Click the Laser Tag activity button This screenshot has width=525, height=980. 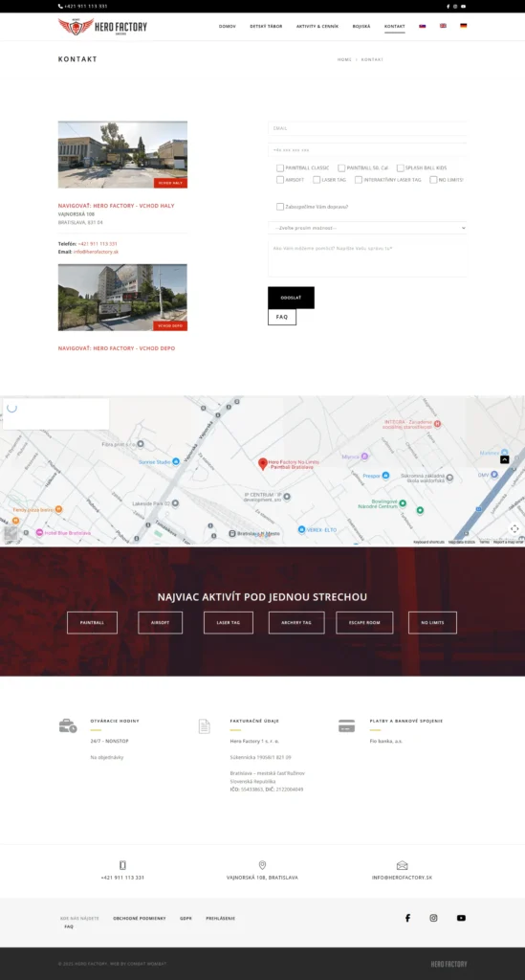click(229, 622)
